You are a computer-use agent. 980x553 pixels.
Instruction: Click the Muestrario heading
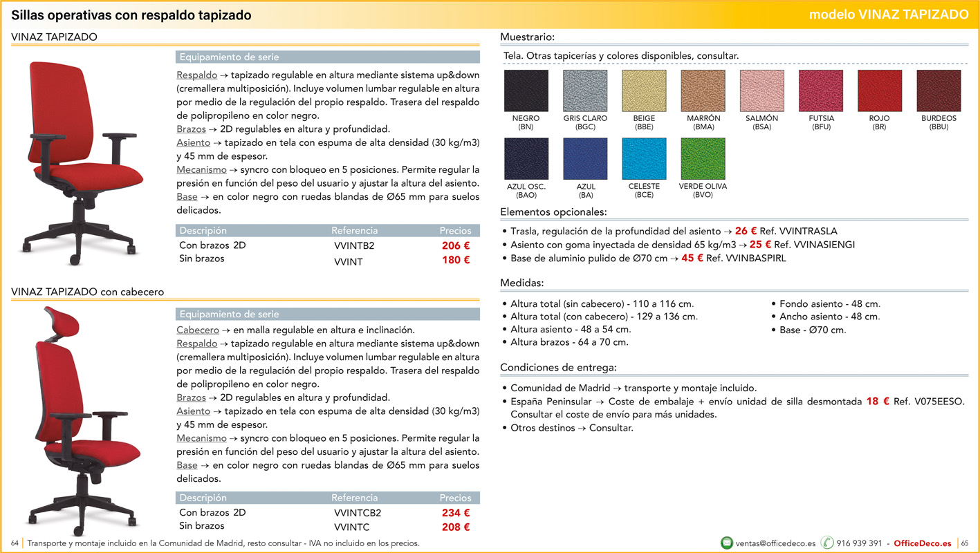[x=527, y=37]
